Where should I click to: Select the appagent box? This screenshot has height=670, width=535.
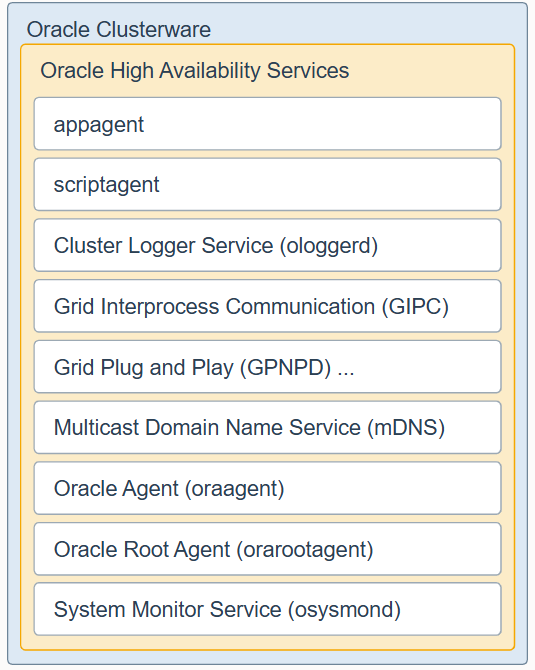tap(268, 124)
